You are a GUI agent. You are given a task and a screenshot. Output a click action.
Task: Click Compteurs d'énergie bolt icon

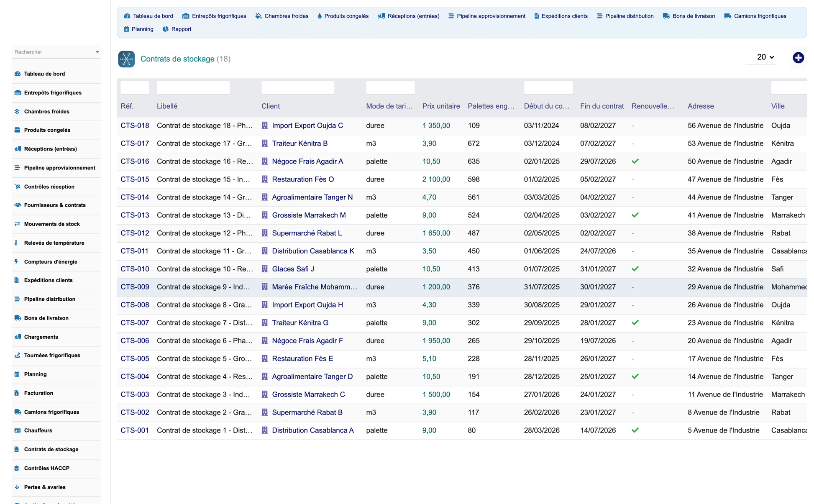click(x=16, y=261)
